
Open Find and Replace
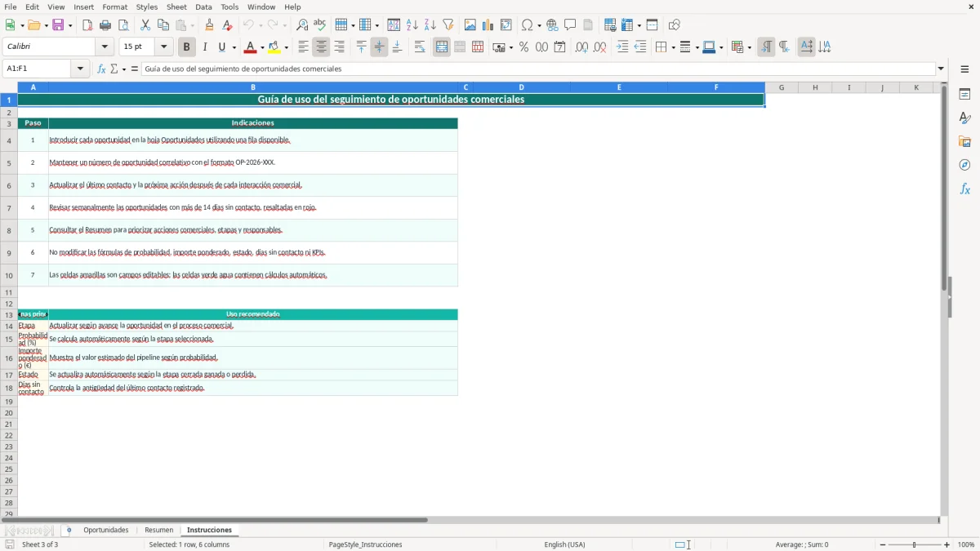[x=302, y=25]
